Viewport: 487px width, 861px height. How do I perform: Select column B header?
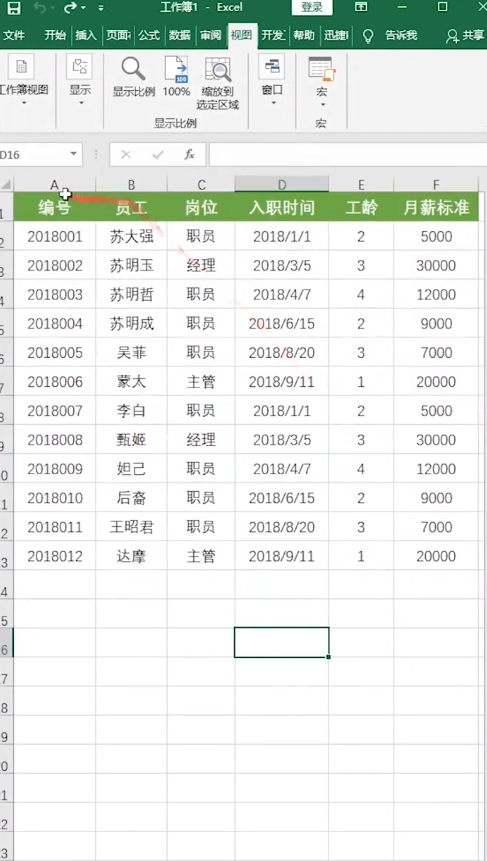(131, 184)
